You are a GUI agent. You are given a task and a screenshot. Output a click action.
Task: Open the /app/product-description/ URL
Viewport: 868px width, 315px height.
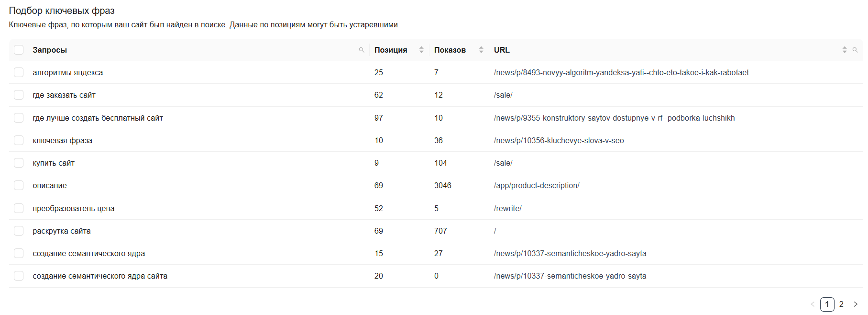tap(536, 185)
